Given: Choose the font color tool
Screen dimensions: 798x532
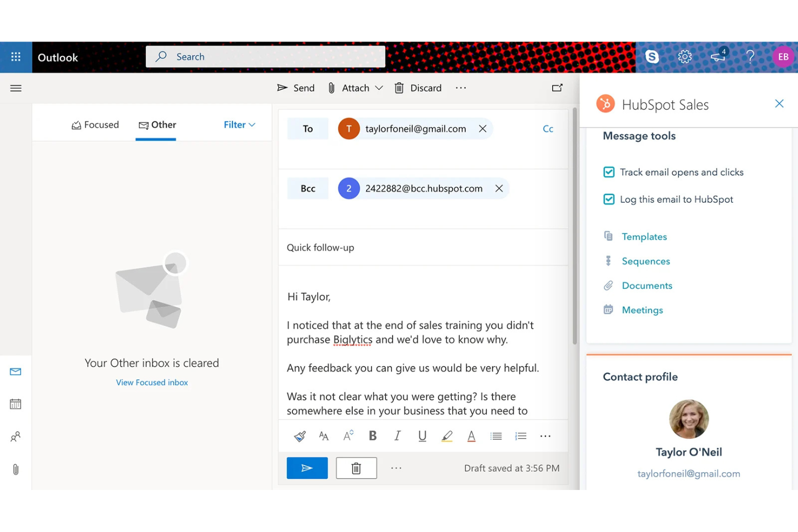Looking at the screenshot, I should coord(471,436).
